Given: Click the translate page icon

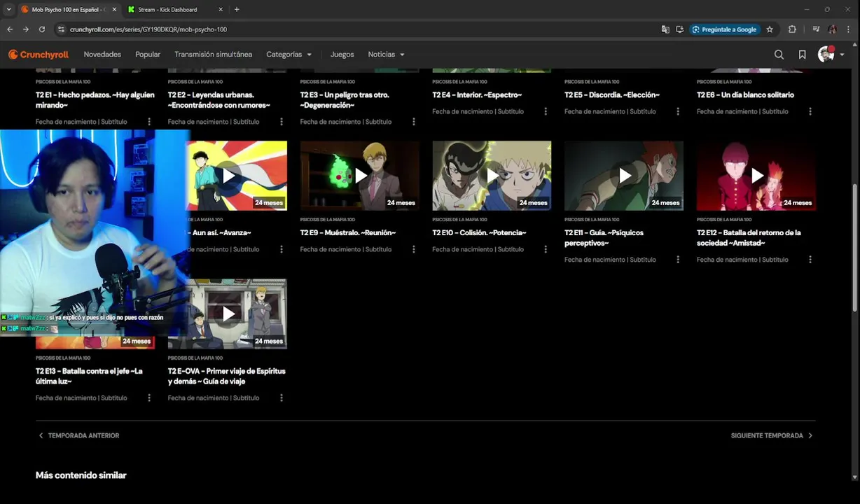Looking at the screenshot, I should point(665,29).
